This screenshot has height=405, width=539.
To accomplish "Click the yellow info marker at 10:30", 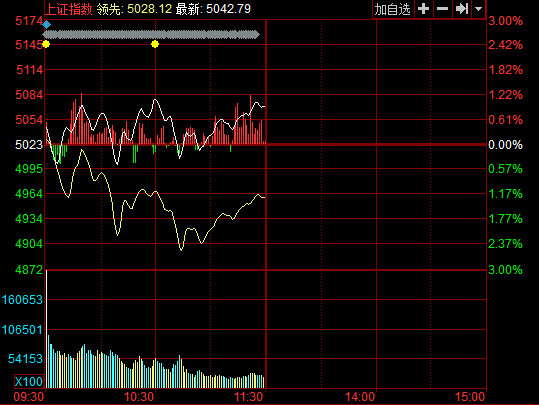I will pyautogui.click(x=155, y=44).
